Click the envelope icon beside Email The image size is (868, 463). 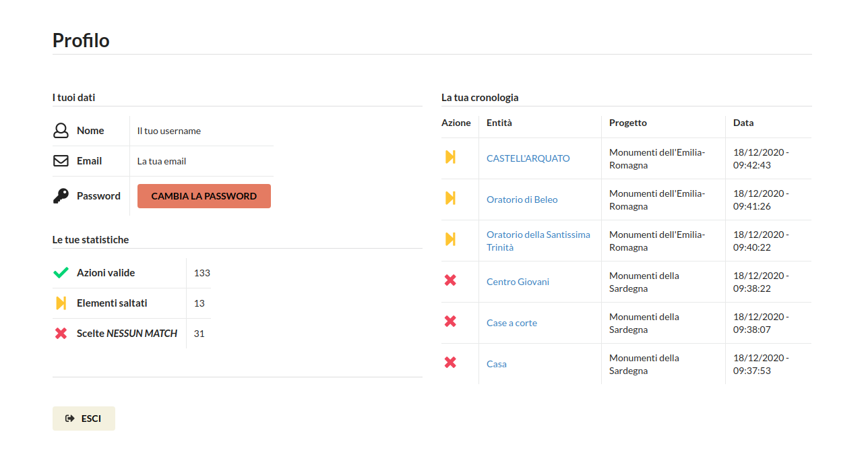pyautogui.click(x=61, y=161)
